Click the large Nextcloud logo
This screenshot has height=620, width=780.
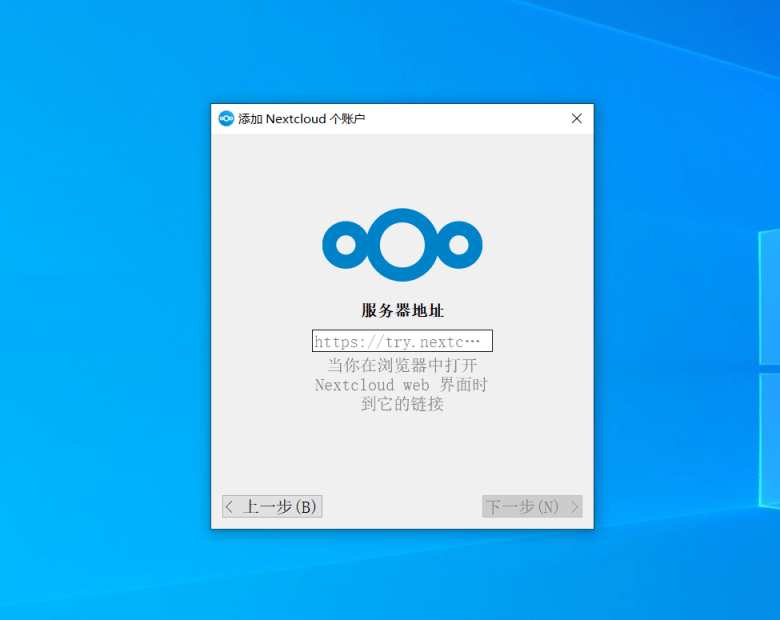pos(402,245)
